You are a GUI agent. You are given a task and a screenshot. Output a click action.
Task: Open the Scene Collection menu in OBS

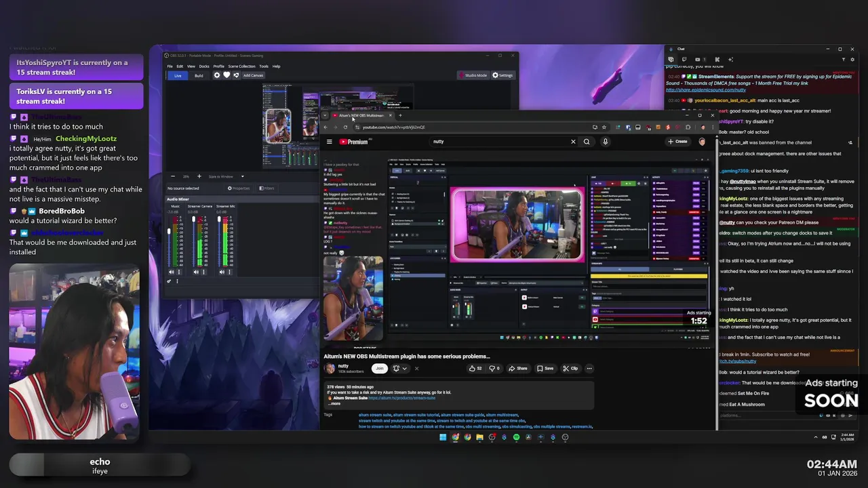pos(242,66)
